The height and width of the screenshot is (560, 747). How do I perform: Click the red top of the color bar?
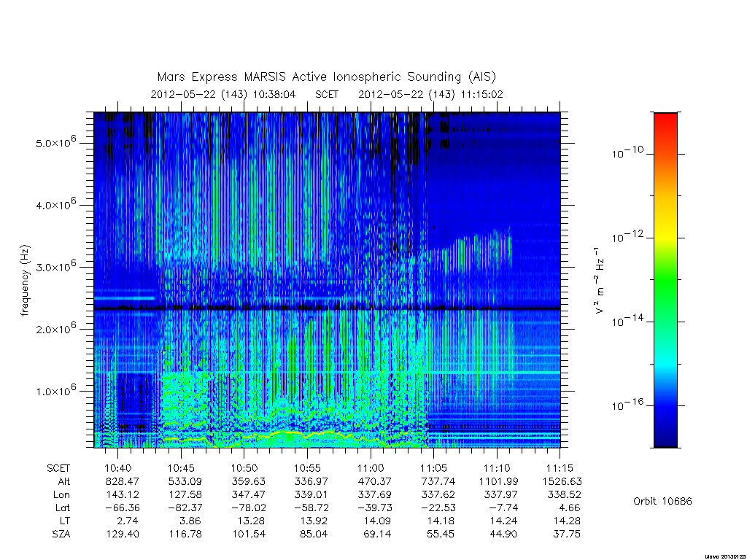point(665,122)
